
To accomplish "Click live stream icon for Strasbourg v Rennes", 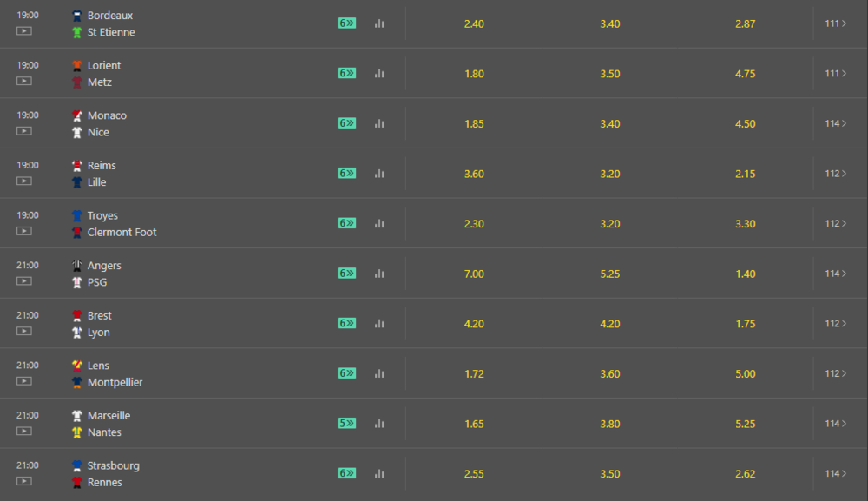I will click(23, 481).
